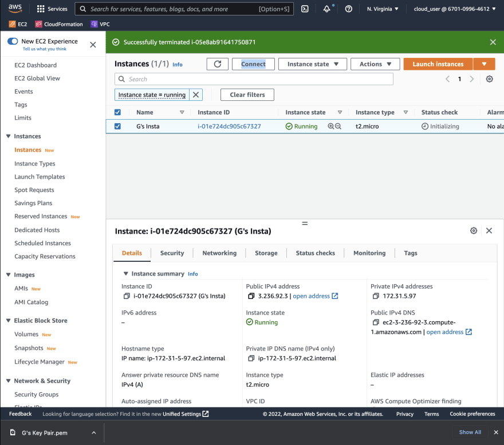Click the zoom-in filter icon next to Running
The width and height of the screenshot is (504, 445).
click(331, 127)
